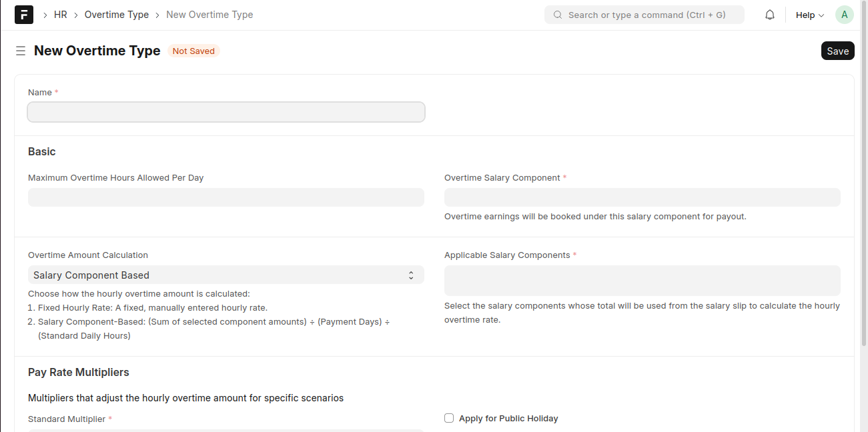This screenshot has height=432, width=868.
Task: Open the user avatar menu
Action: pyautogui.click(x=844, y=15)
